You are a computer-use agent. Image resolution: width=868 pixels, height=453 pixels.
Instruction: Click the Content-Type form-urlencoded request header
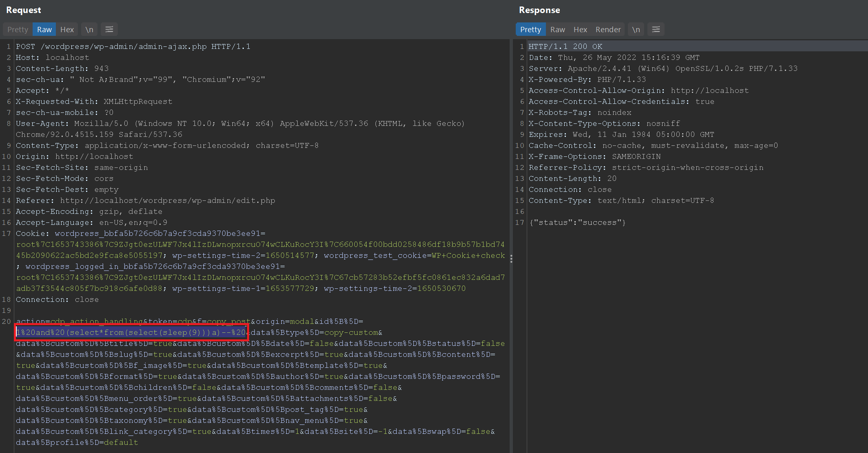pos(167,145)
